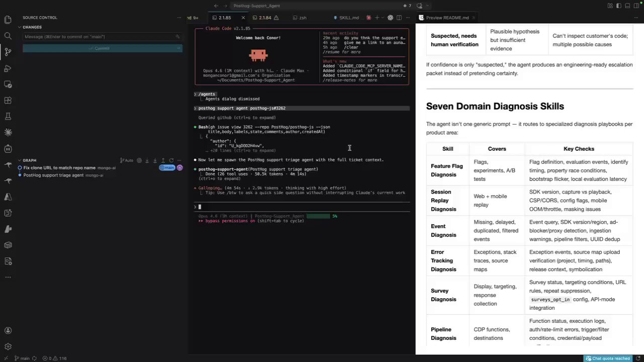Click the 'Error Tracking Diagnosis' table cell
Screen dimensions: 644x362
tap(447, 260)
